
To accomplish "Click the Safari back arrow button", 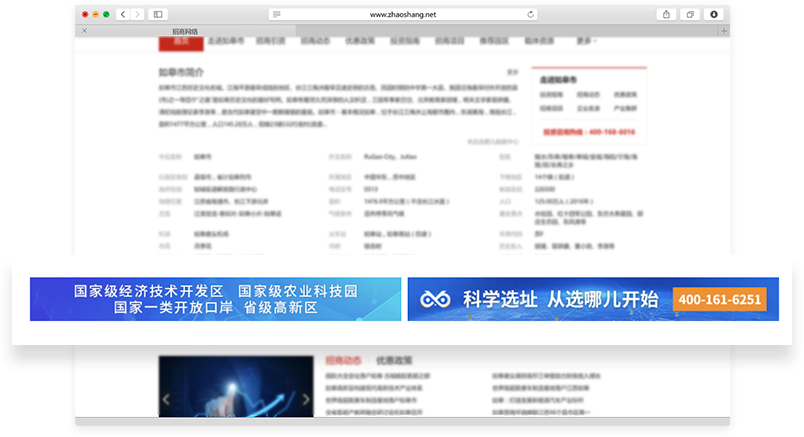I will point(123,15).
